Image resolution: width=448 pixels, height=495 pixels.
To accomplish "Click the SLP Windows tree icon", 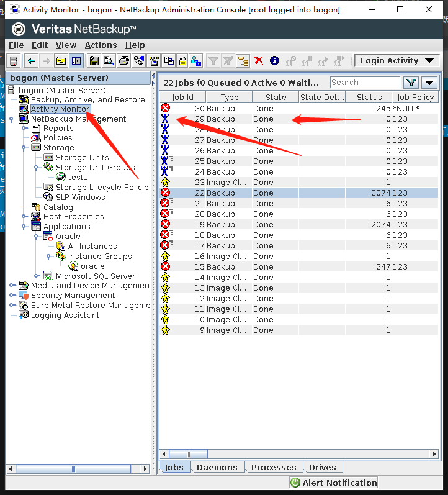I will [48, 197].
